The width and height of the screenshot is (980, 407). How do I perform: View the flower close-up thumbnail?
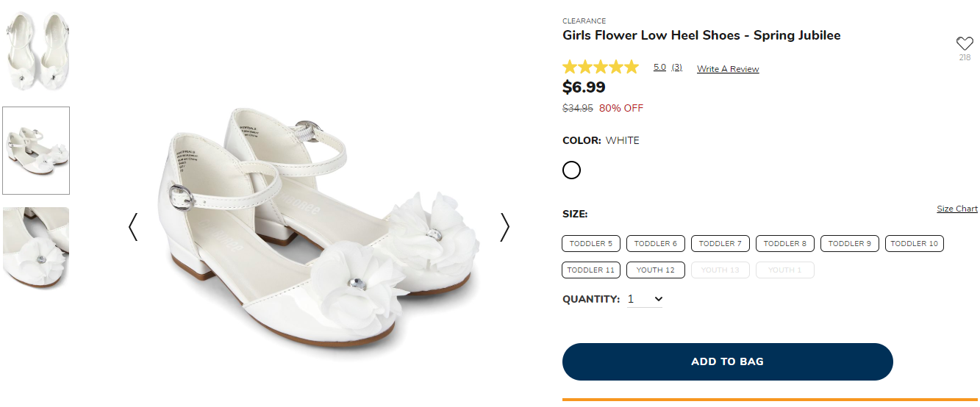point(36,248)
